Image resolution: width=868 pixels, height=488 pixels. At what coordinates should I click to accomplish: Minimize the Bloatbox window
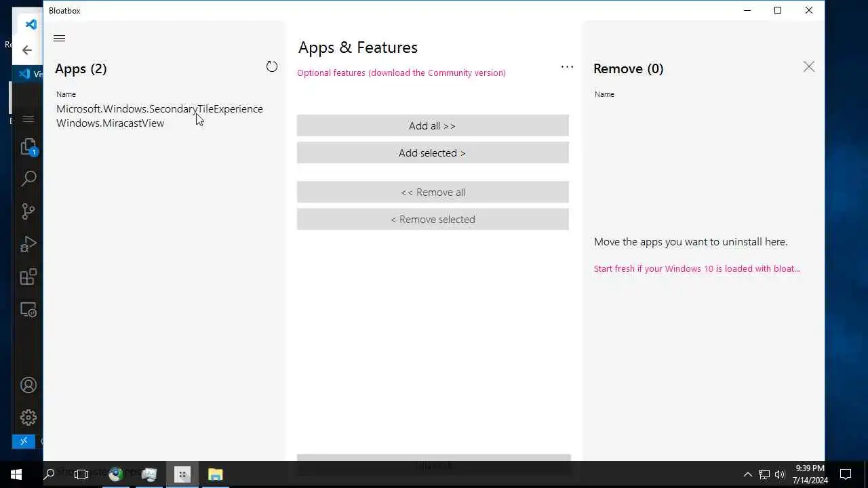[747, 10]
